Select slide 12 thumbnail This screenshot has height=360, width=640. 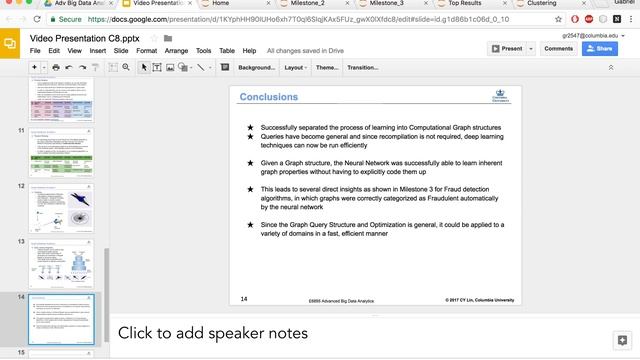pos(61,208)
